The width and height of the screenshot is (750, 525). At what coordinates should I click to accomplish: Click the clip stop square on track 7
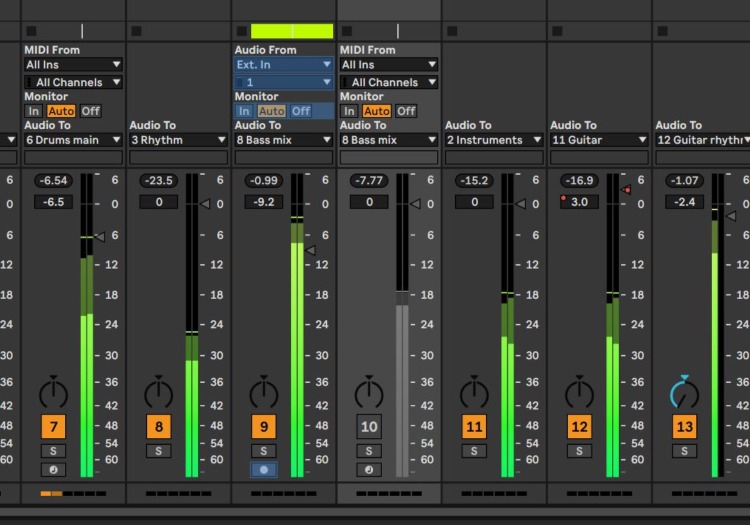31,31
